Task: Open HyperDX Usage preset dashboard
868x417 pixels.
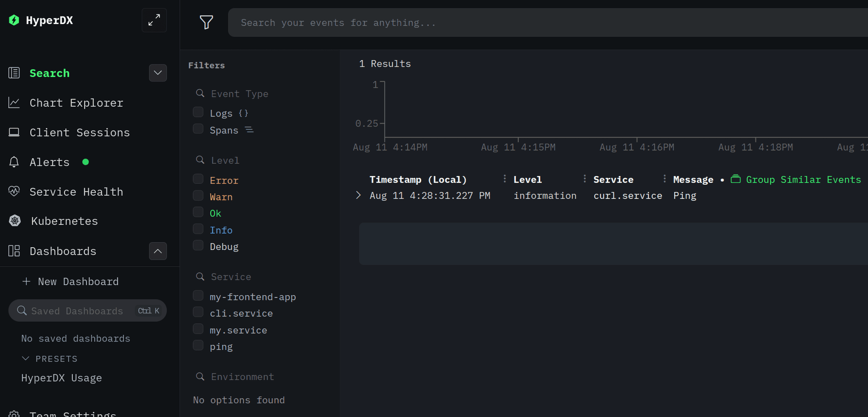Action: (62, 378)
